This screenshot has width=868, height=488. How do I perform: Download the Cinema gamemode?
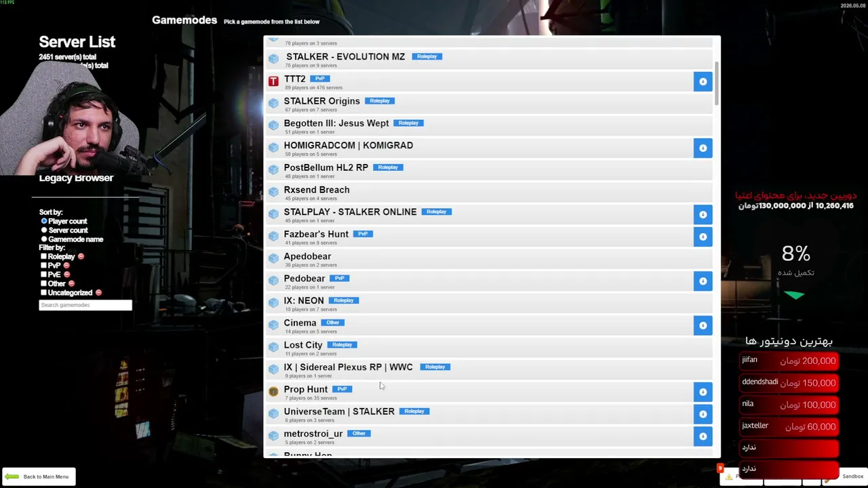(x=703, y=325)
